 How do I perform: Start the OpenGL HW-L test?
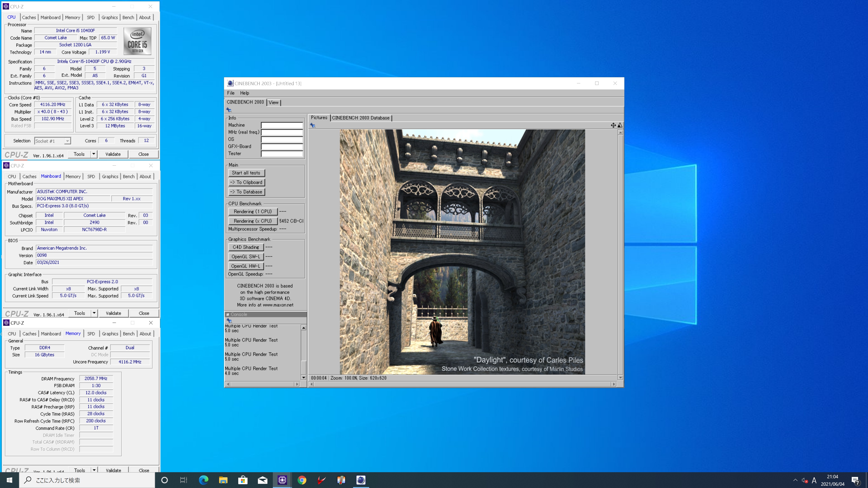tap(246, 266)
